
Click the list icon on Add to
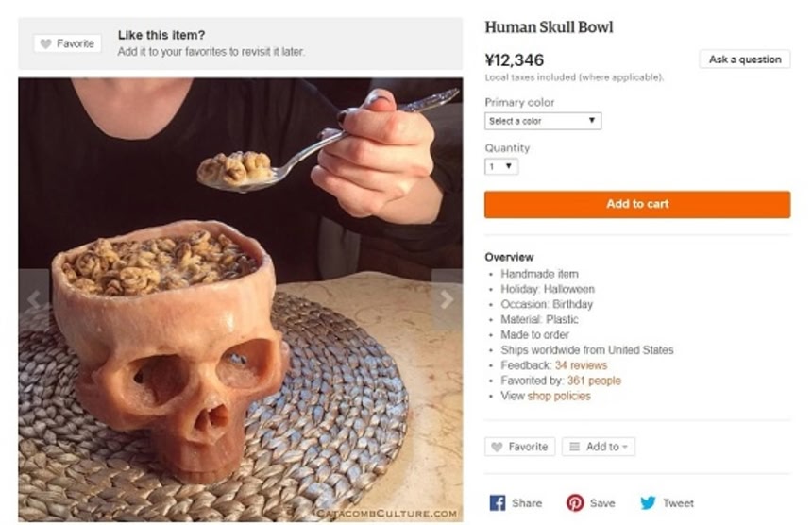coord(574,447)
